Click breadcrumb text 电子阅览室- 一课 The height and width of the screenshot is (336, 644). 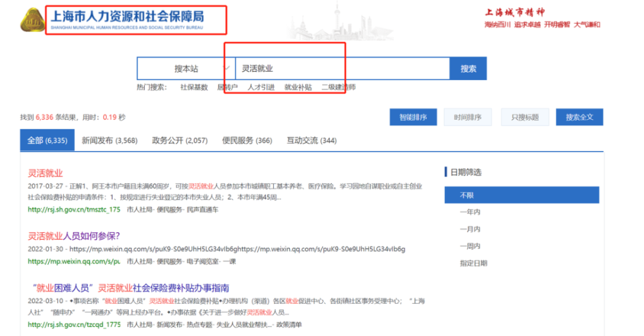[211, 261]
